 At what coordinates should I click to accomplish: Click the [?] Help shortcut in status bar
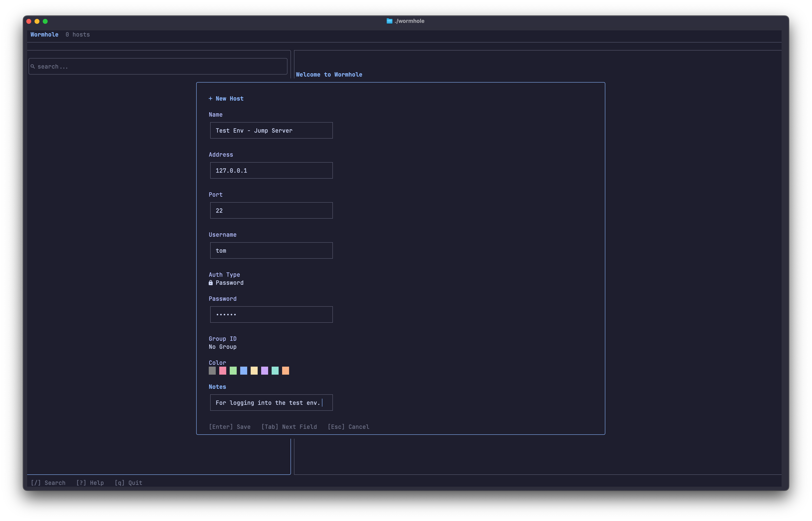point(90,483)
